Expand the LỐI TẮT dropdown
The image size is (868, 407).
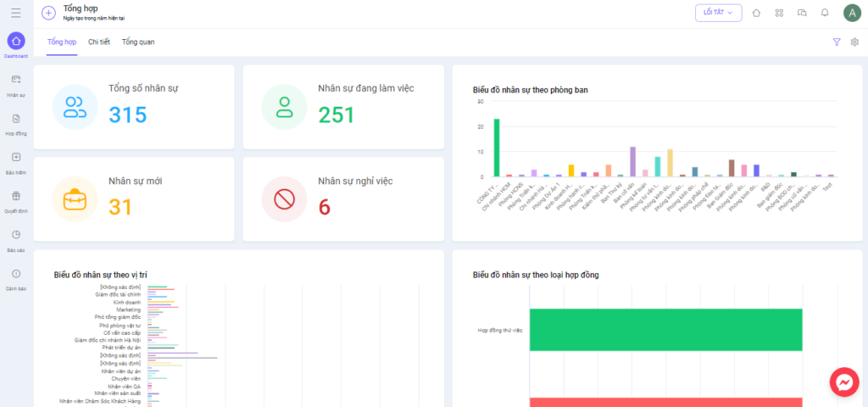tap(719, 13)
